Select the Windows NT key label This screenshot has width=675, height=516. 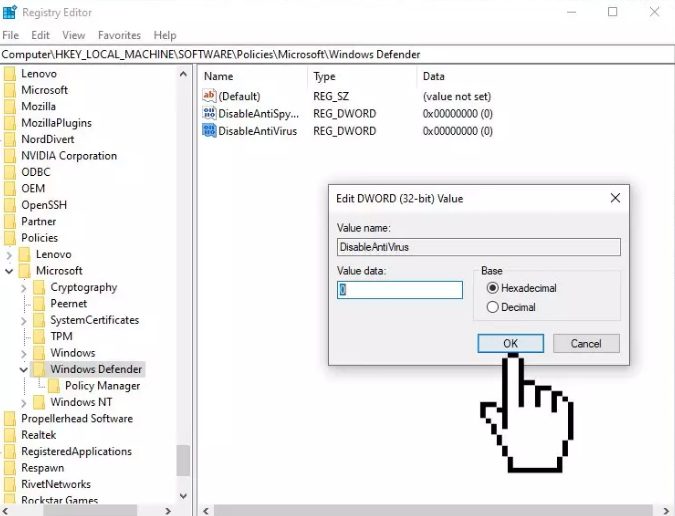click(81, 402)
